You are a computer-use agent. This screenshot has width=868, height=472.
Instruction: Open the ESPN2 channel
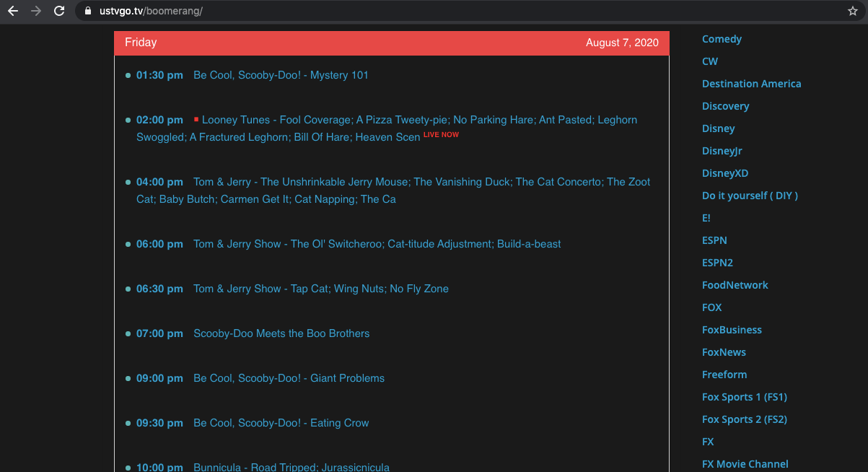[x=717, y=263]
